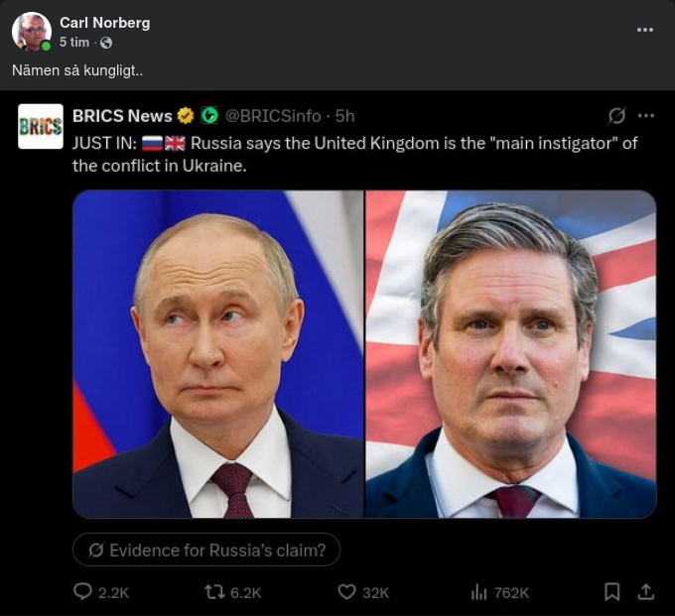The height and width of the screenshot is (616, 675).
Task: Open the tweet's three-dot more menu
Action: [646, 116]
